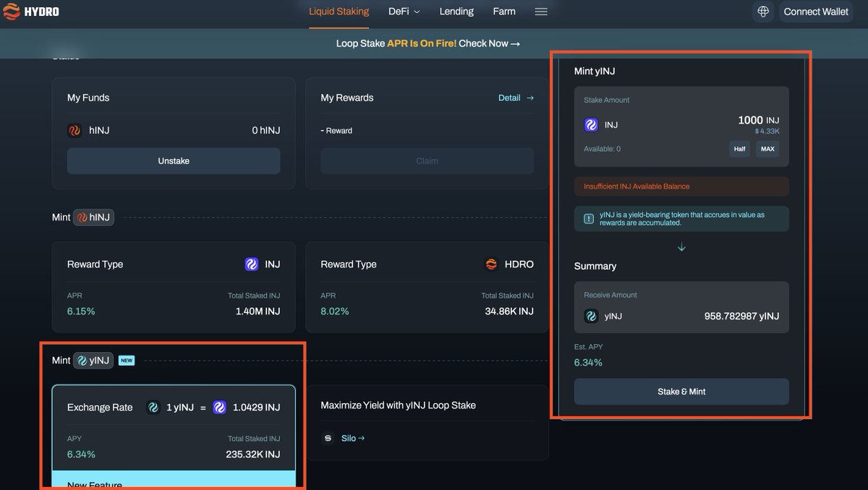
Task: Click the Silo protocol icon
Action: [328, 438]
